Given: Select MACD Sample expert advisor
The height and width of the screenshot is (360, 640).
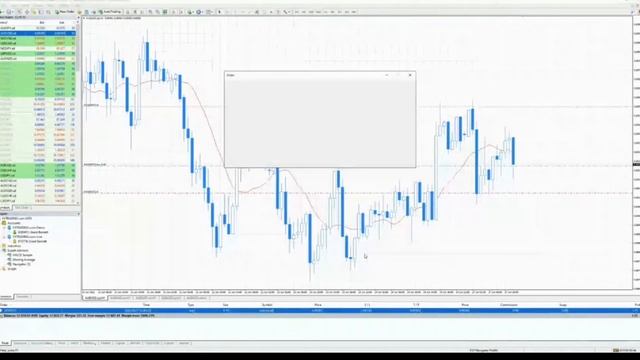Looking at the screenshot, I should pos(22,255).
